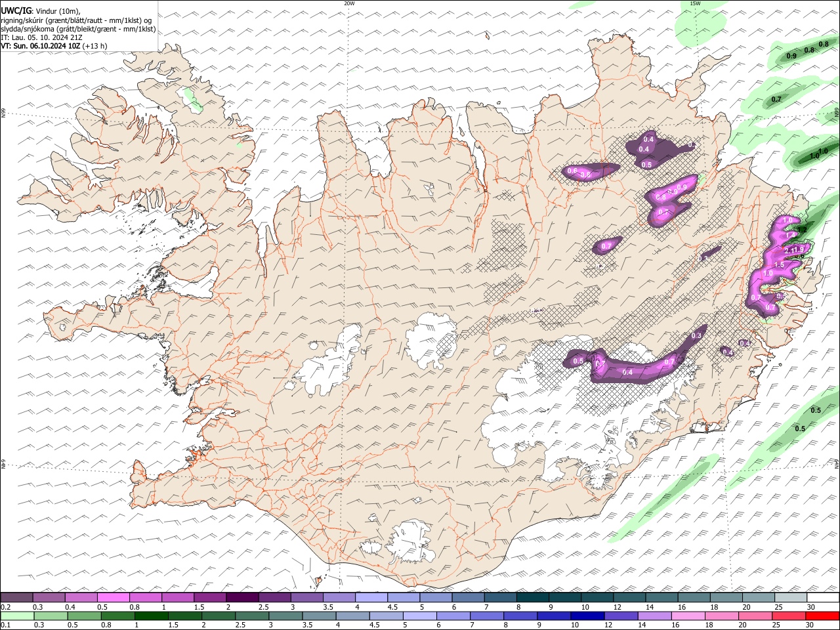Pick the 0.4 swatch in upper snow scale
This screenshot has width=840, height=630.
81,597
